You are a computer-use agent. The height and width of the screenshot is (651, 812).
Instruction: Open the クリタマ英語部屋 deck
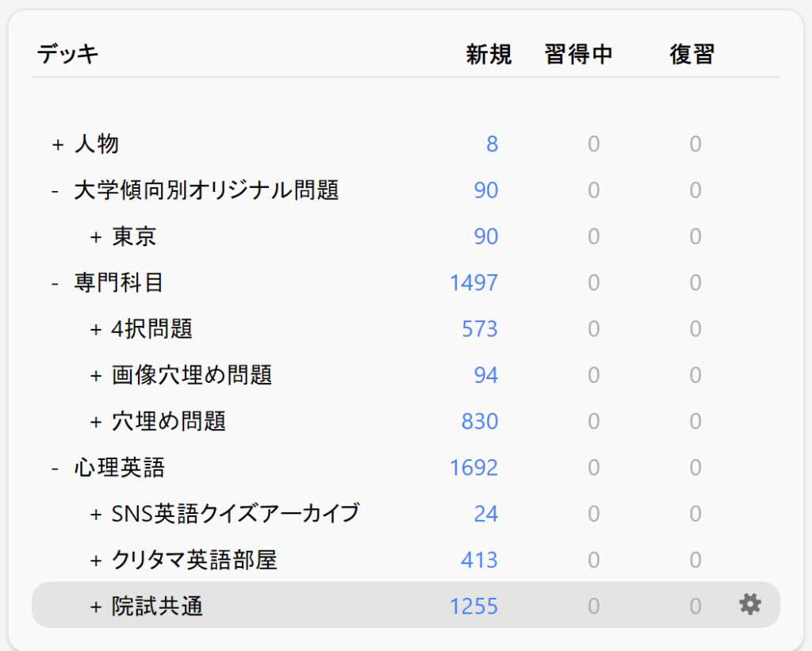[194, 560]
